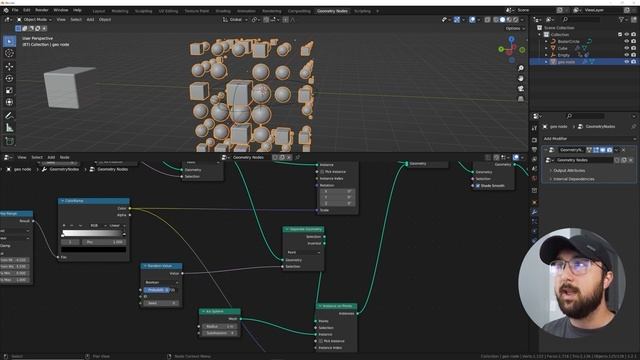
Task: Select the Select Box tool in viewport toolbar
Action: click(9, 41)
